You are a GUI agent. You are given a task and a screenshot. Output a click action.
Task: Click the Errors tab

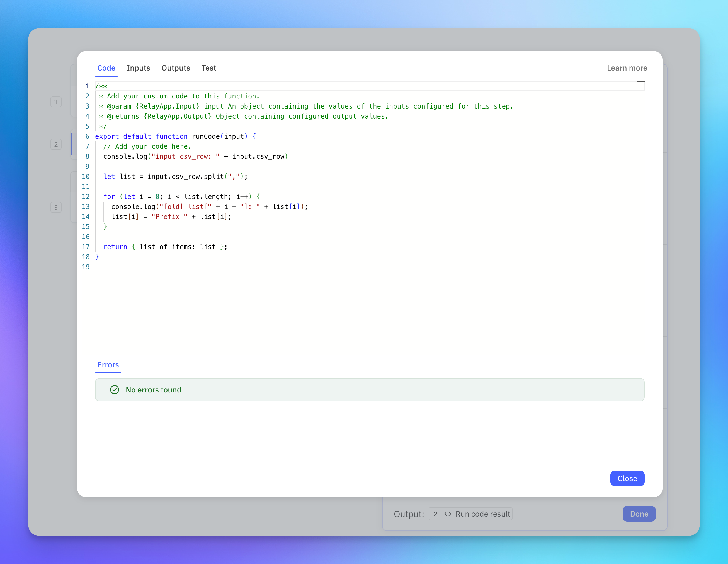point(108,365)
